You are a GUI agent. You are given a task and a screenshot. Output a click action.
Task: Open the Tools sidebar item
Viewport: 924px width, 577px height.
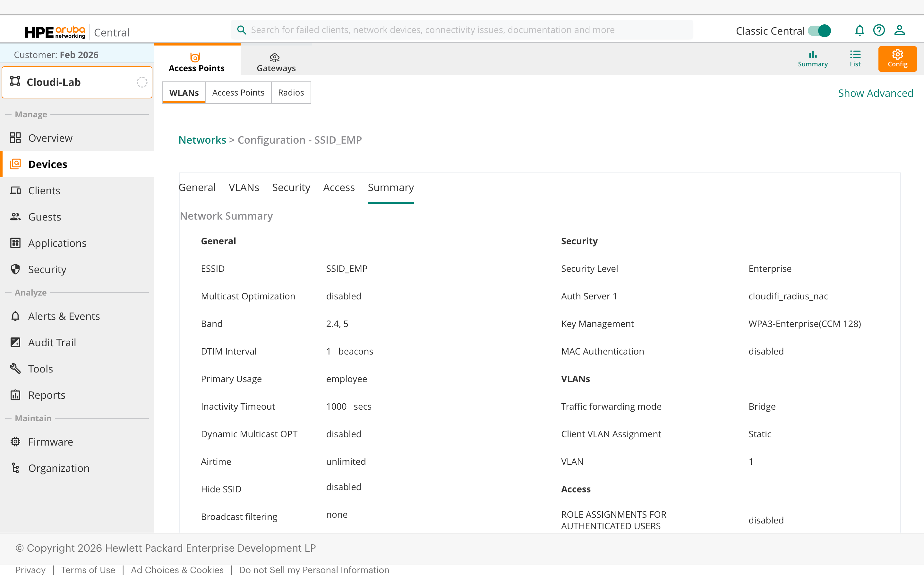coord(40,369)
